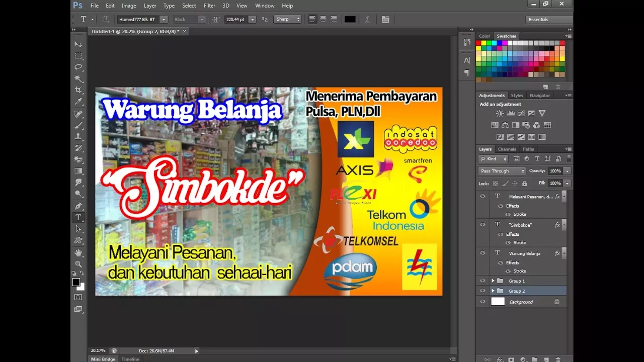Screen dimensions: 644x362
Task: Open the Mini Bridge panel tab
Action: pos(103,359)
